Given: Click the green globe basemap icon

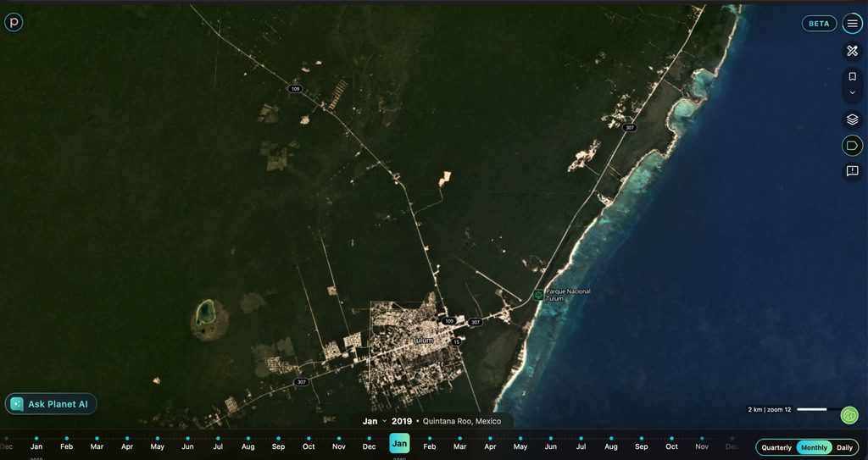Looking at the screenshot, I should (x=849, y=414).
